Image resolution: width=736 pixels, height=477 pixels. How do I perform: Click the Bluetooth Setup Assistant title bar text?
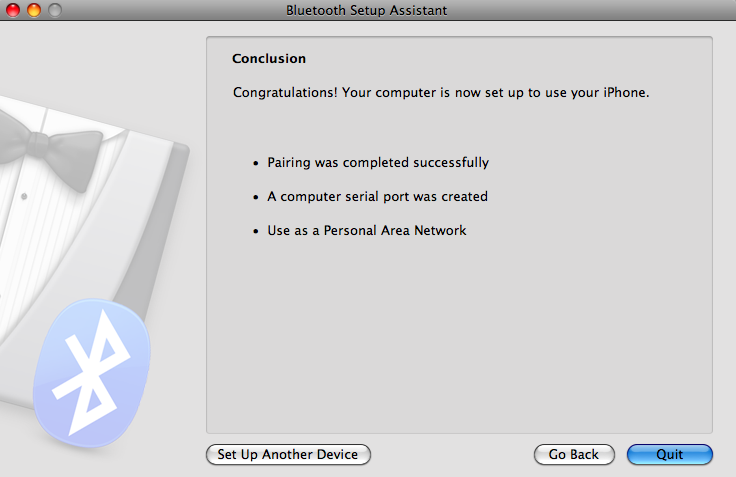click(366, 10)
